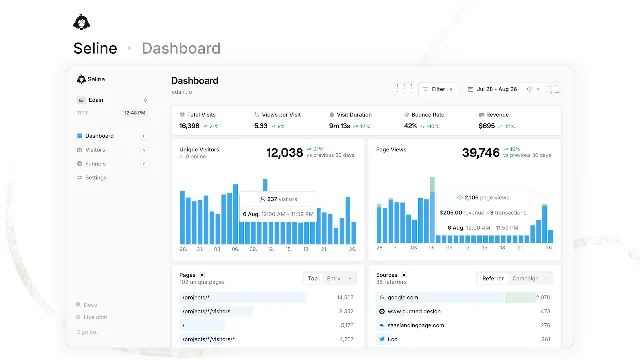
Task: Click the Twitter bird icon in Sources
Action: coord(382,339)
